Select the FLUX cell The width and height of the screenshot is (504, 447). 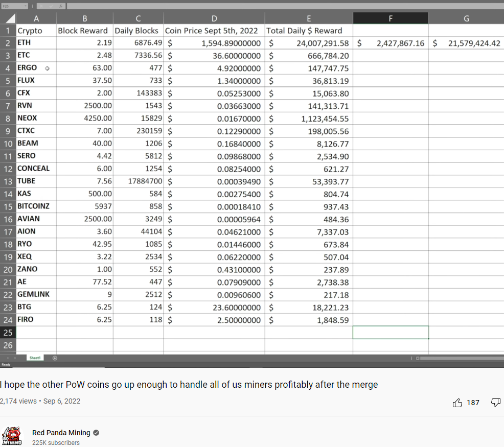(x=36, y=81)
